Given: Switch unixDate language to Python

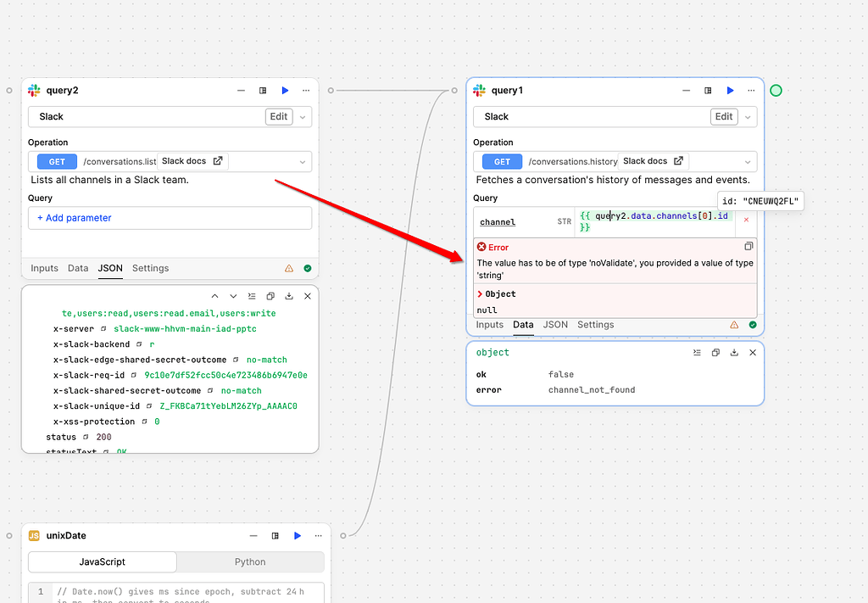Looking at the screenshot, I should coord(250,561).
